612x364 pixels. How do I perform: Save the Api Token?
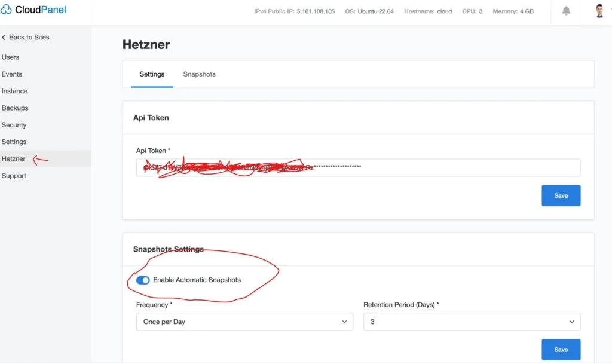pos(561,195)
